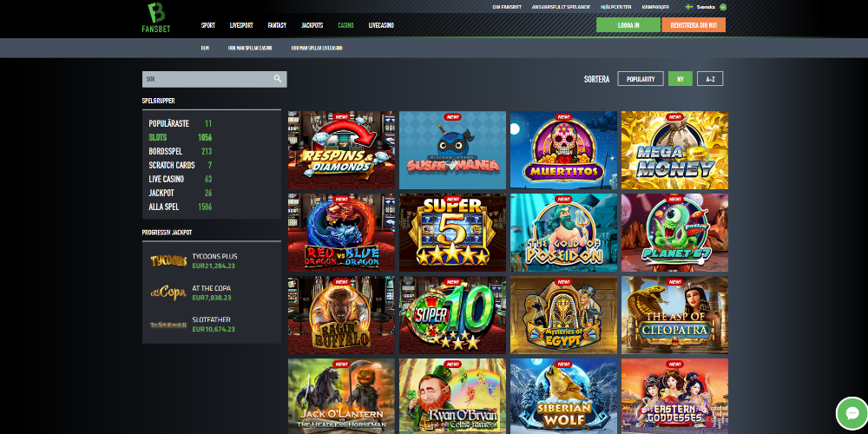
Task: Open Red Dragon vs Blue Dragon game
Action: (341, 233)
